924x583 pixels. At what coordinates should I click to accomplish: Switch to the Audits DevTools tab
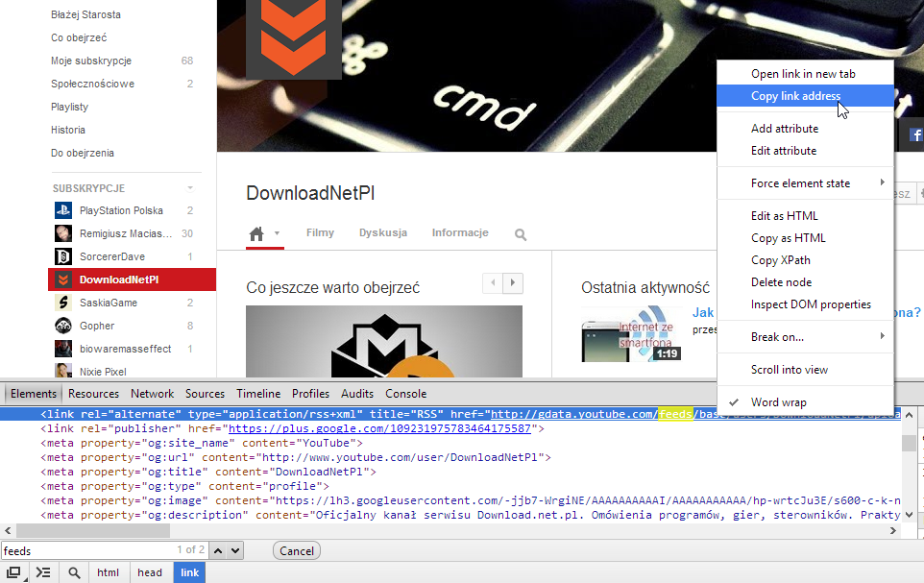[357, 393]
